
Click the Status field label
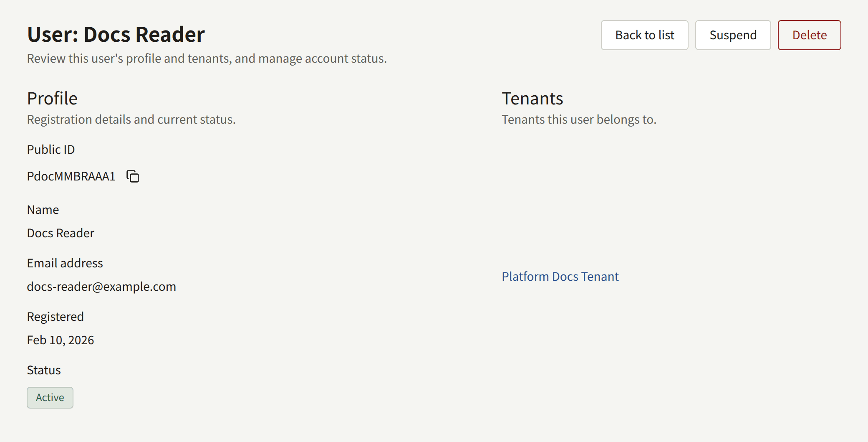pyautogui.click(x=44, y=370)
